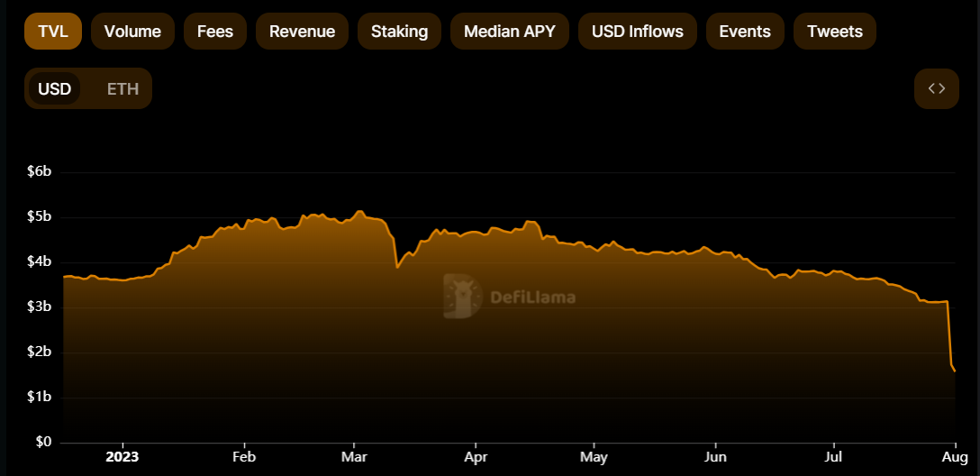This screenshot has height=476, width=980.
Task: Select USD denomination
Action: pos(54,89)
